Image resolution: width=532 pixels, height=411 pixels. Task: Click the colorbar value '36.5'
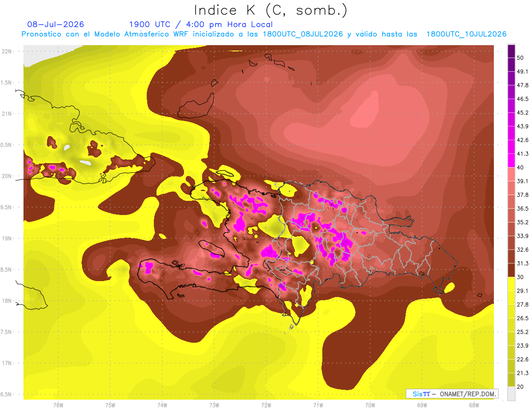coord(523,208)
